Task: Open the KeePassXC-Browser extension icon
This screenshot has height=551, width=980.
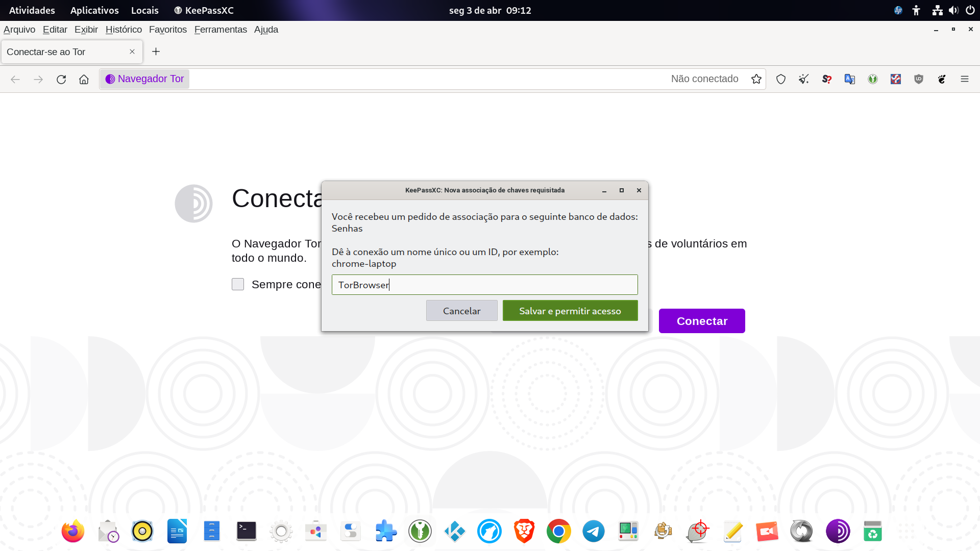Action: (x=873, y=79)
